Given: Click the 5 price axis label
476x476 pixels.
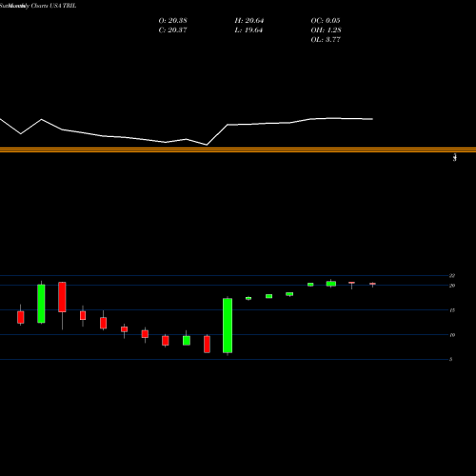Looking at the screenshot, I should click(450, 360).
